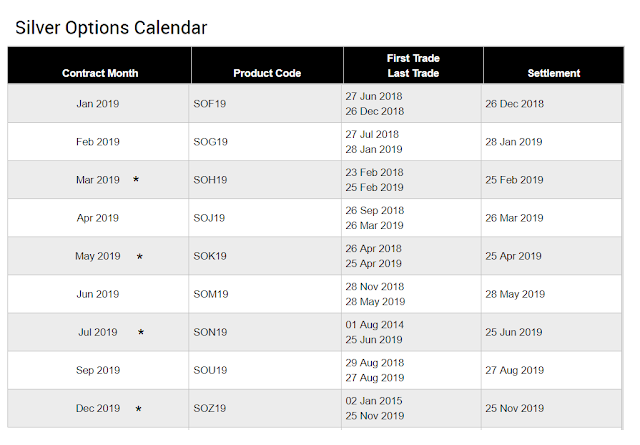
Task: Select the Contract Month column header
Action: [x=100, y=73]
